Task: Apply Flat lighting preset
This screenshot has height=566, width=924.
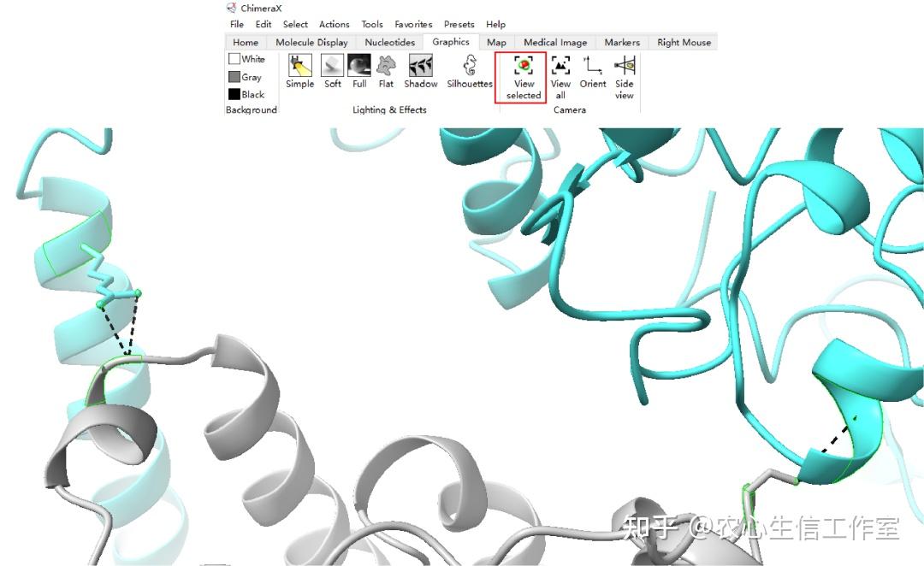Action: click(386, 71)
